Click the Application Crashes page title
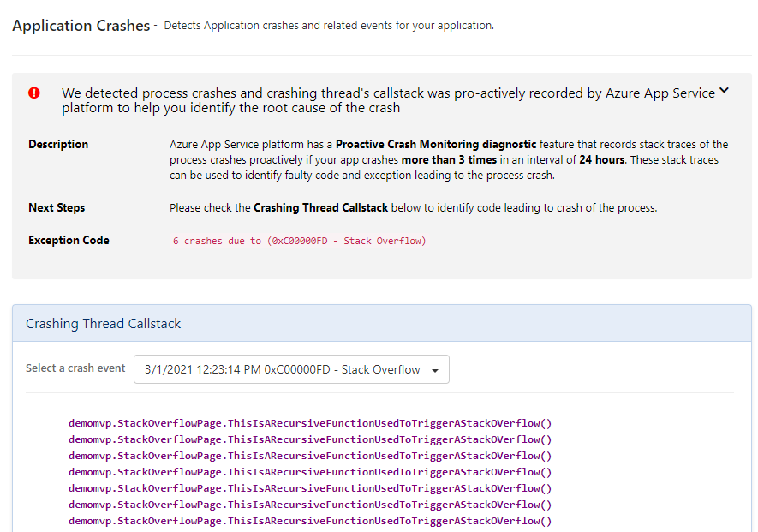Image resolution: width=758 pixels, height=532 pixels. click(81, 26)
